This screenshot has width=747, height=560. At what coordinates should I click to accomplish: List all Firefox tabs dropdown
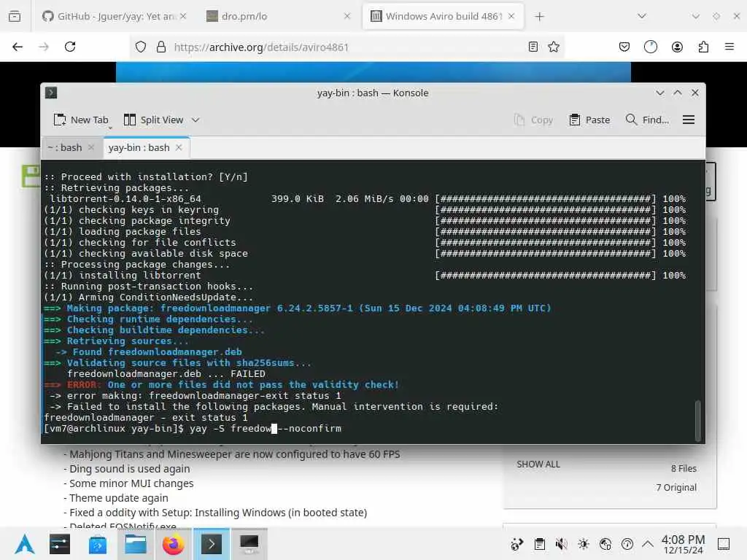(x=642, y=16)
